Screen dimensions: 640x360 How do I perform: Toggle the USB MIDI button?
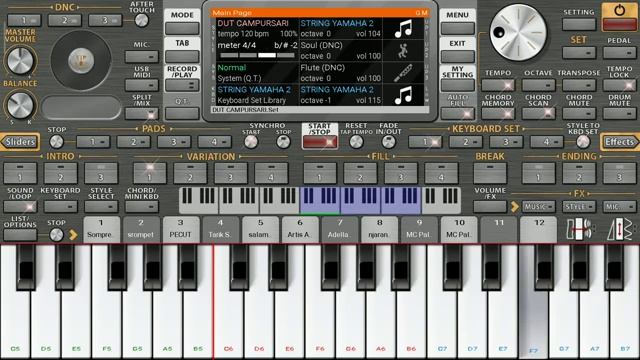pos(142,85)
